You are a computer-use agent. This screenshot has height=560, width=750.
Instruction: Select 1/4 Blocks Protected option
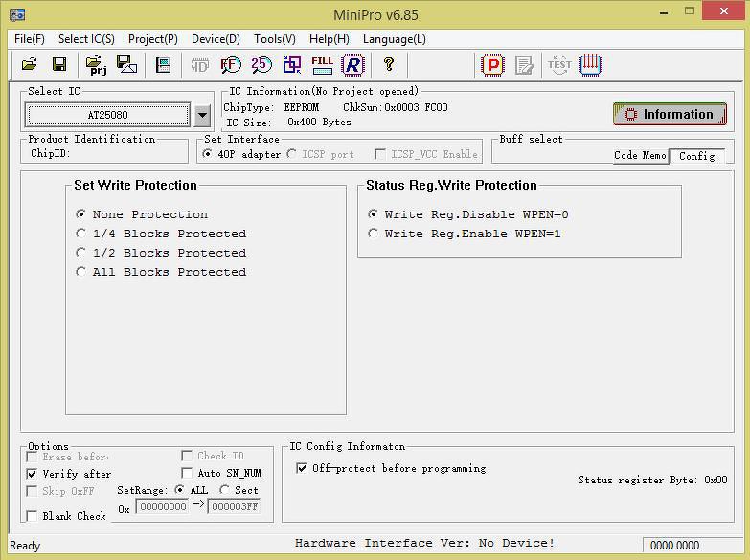pyautogui.click(x=80, y=234)
